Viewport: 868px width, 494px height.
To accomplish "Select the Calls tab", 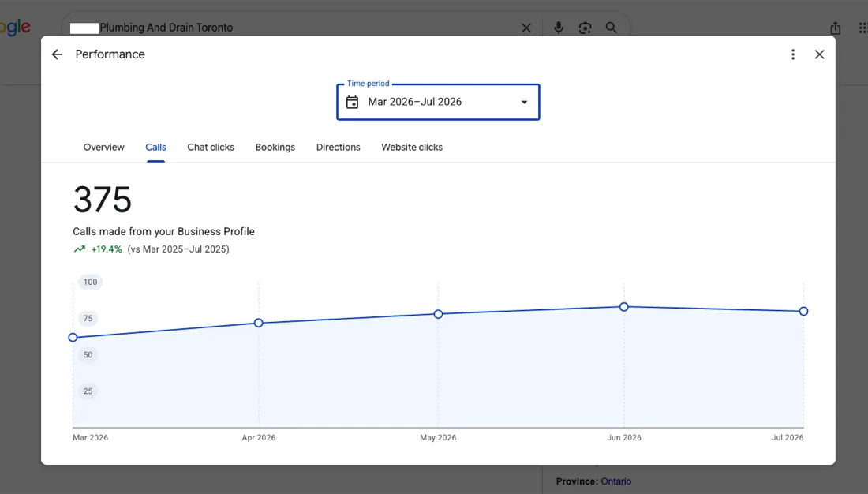I will [155, 148].
